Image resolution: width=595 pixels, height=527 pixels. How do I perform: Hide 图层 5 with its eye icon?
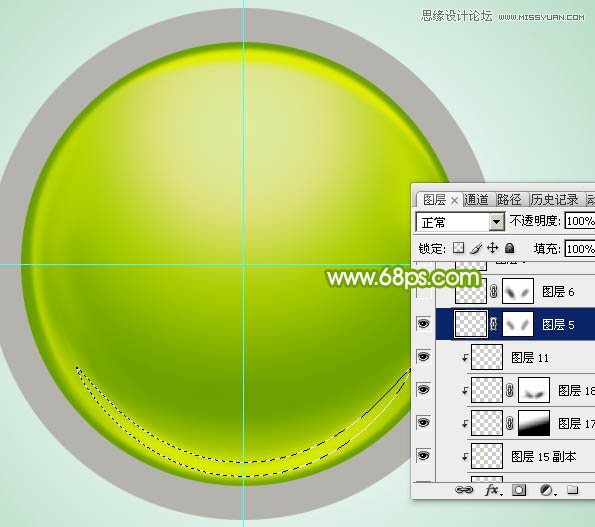coord(423,324)
